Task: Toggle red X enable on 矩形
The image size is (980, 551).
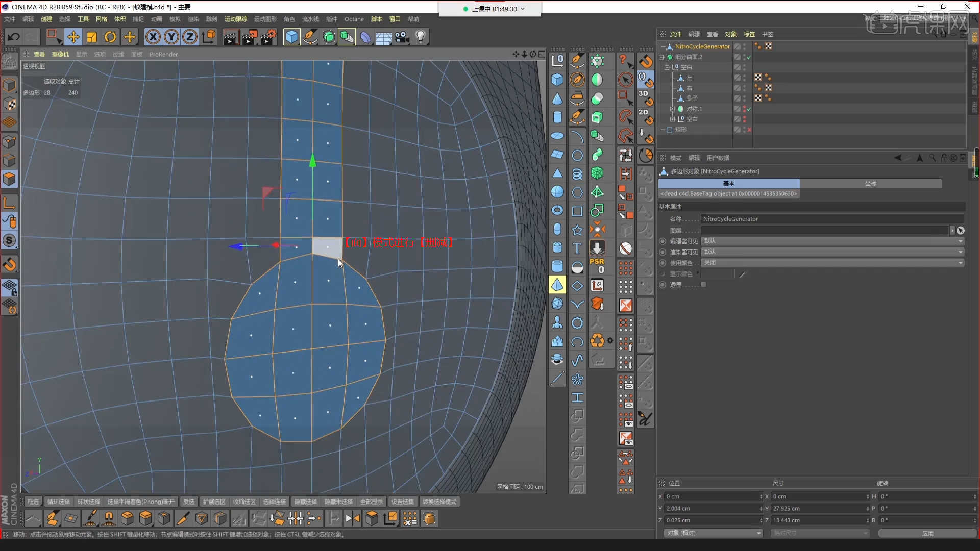Action: click(x=749, y=130)
